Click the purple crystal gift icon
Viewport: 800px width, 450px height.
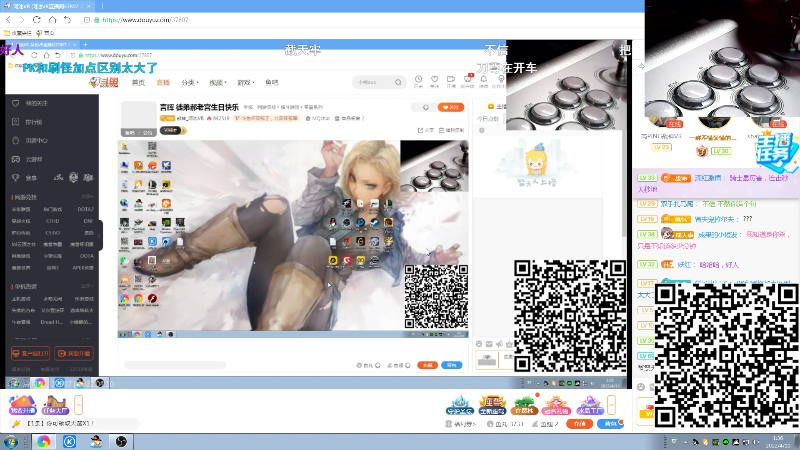tap(589, 405)
